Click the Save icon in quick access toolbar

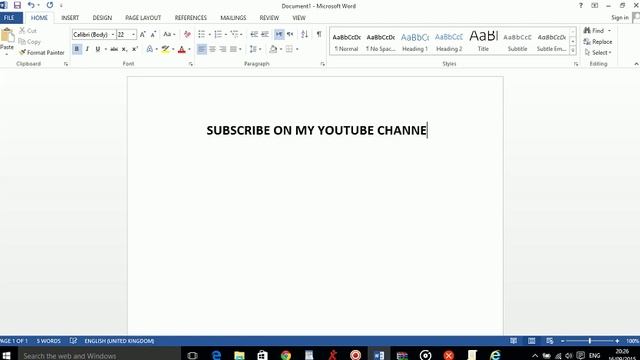(x=17, y=5)
